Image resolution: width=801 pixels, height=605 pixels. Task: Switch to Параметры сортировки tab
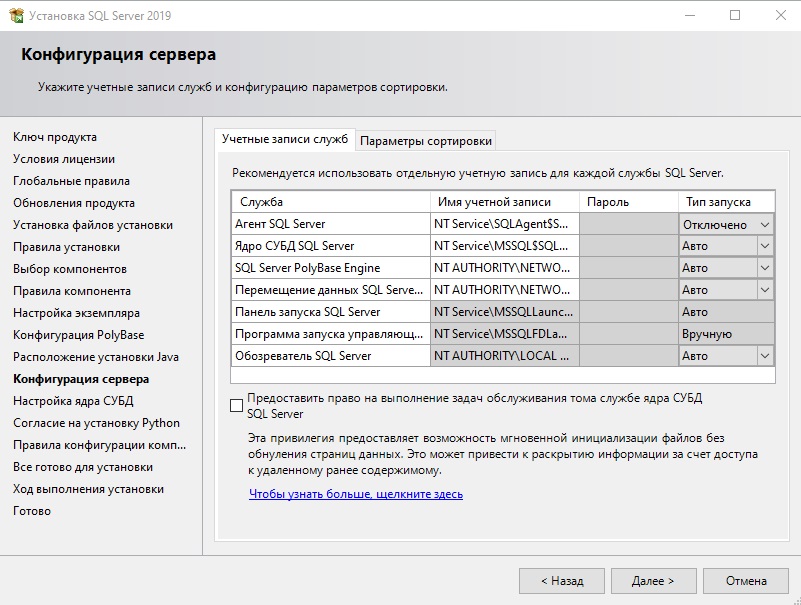(x=426, y=141)
